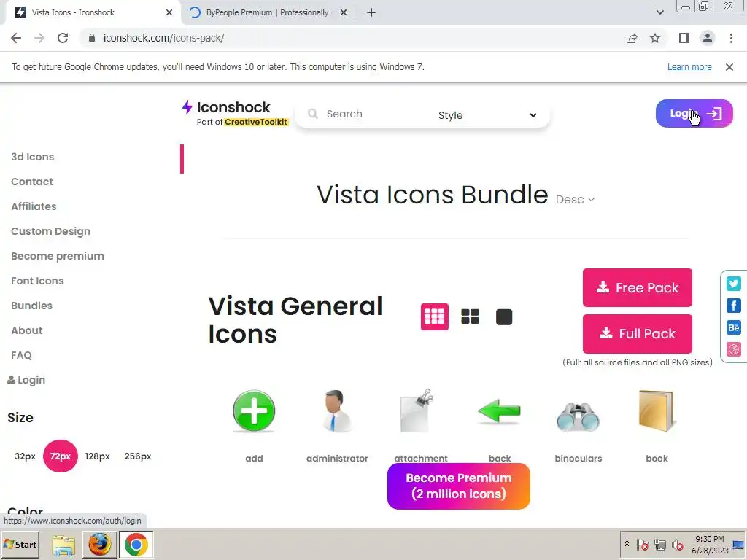Screen dimensions: 747x560
Task: Open Chrome three-dot menu
Action: coord(731,38)
